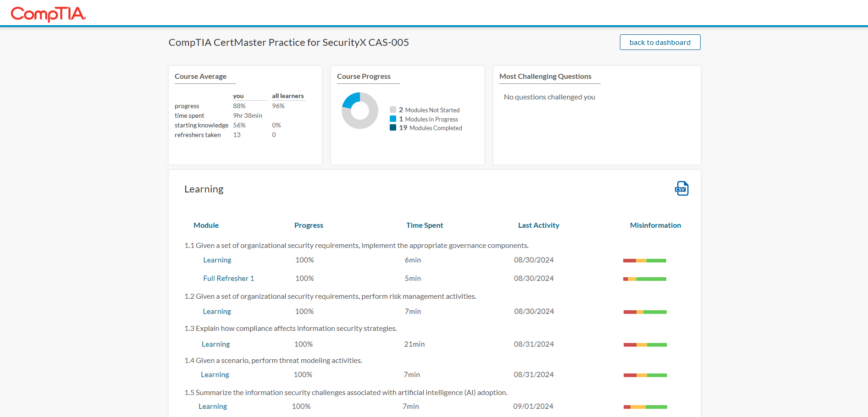The width and height of the screenshot is (868, 417).
Task: Open the 1.1 Learning link
Action: pos(217,260)
